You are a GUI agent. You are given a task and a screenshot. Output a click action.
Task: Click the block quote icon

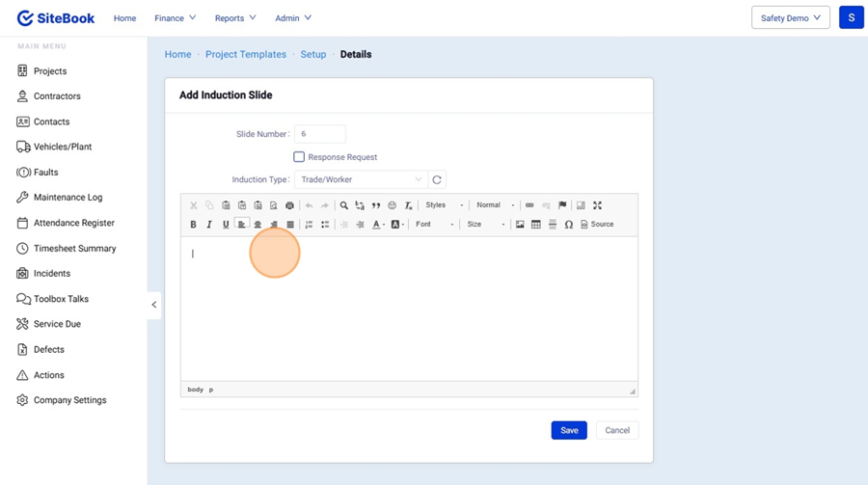(376, 205)
